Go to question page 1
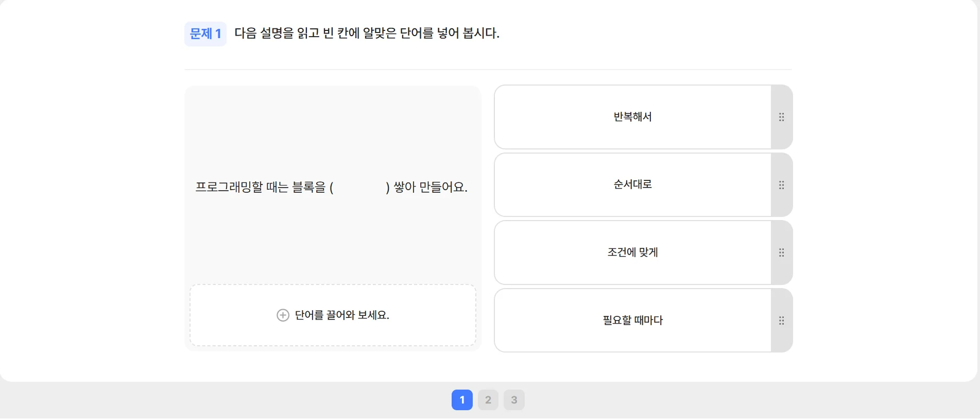The image size is (980, 420). [462, 400]
